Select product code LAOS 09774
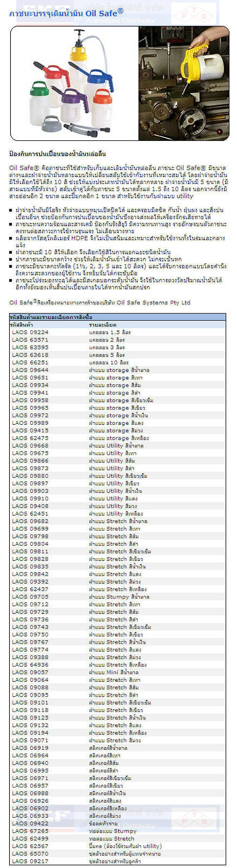Image resolution: width=237 pixels, height=868 pixels. click(30, 650)
